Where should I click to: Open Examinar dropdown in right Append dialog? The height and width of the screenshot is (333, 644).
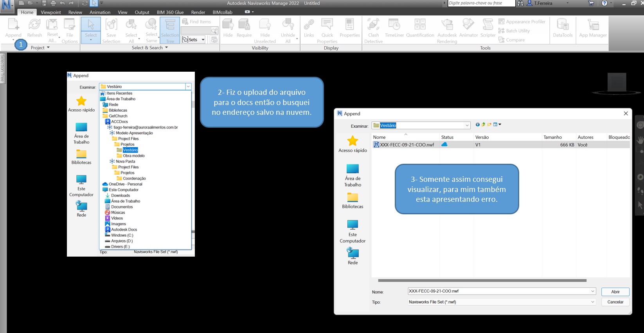[x=467, y=125]
